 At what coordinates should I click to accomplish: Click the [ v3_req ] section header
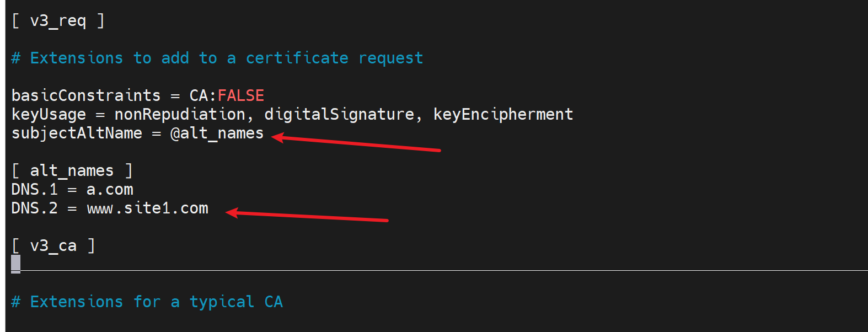[x=58, y=21]
